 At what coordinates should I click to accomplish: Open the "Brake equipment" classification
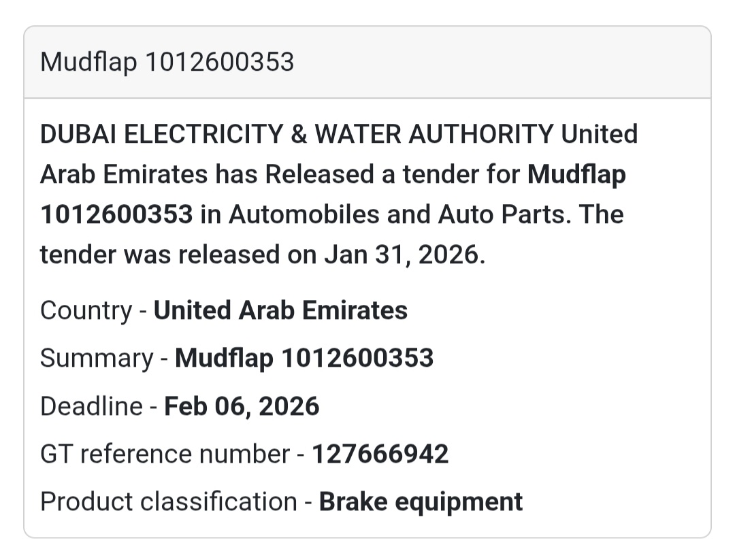pos(421,501)
